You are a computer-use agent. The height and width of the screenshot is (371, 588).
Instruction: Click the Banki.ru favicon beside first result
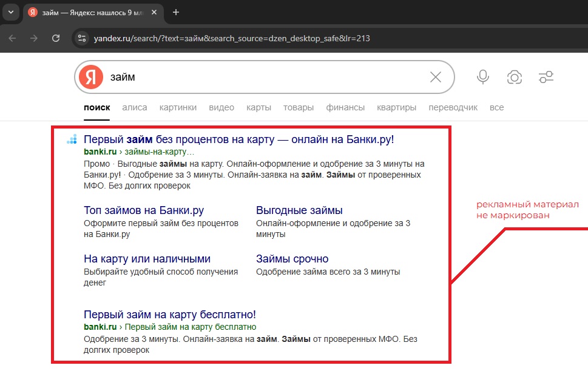click(72, 139)
